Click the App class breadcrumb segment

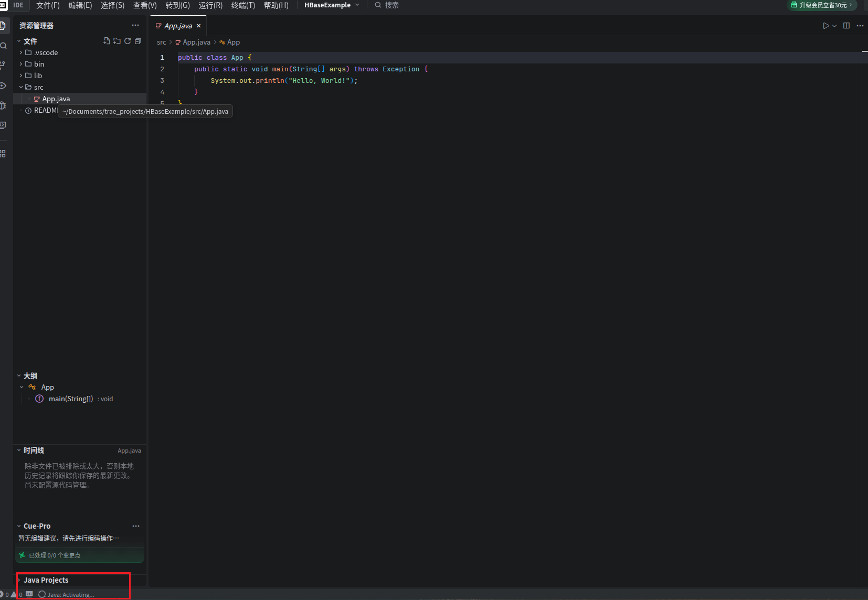230,42
